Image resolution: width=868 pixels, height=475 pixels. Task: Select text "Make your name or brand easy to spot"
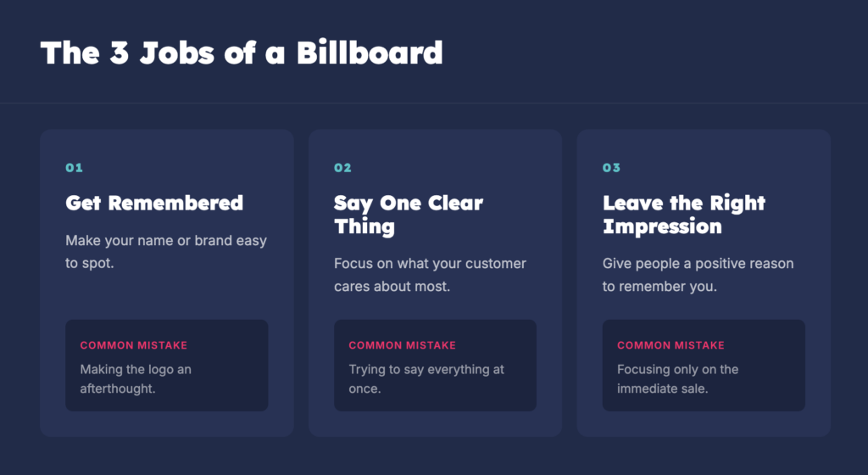[x=166, y=251]
